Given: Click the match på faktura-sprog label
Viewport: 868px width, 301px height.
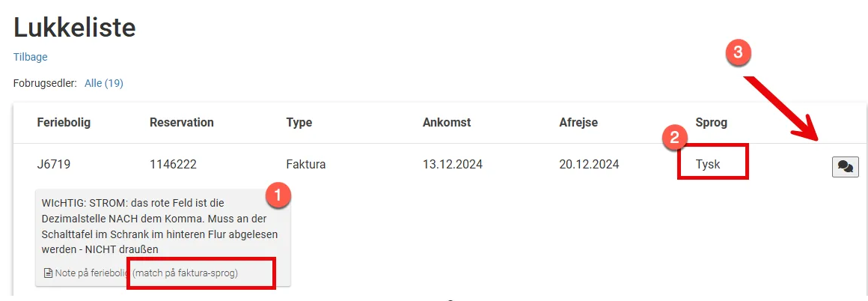Looking at the screenshot, I should point(186,273).
